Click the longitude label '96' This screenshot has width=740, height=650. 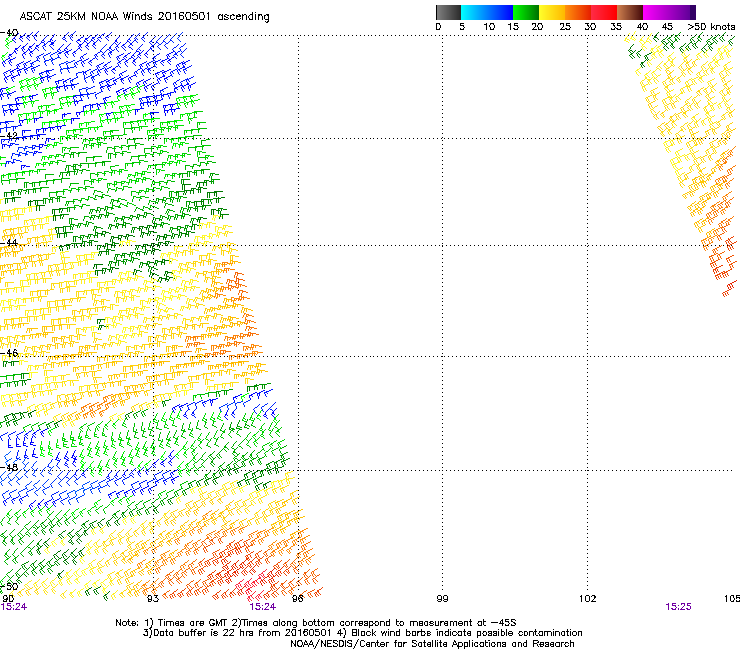click(x=298, y=599)
